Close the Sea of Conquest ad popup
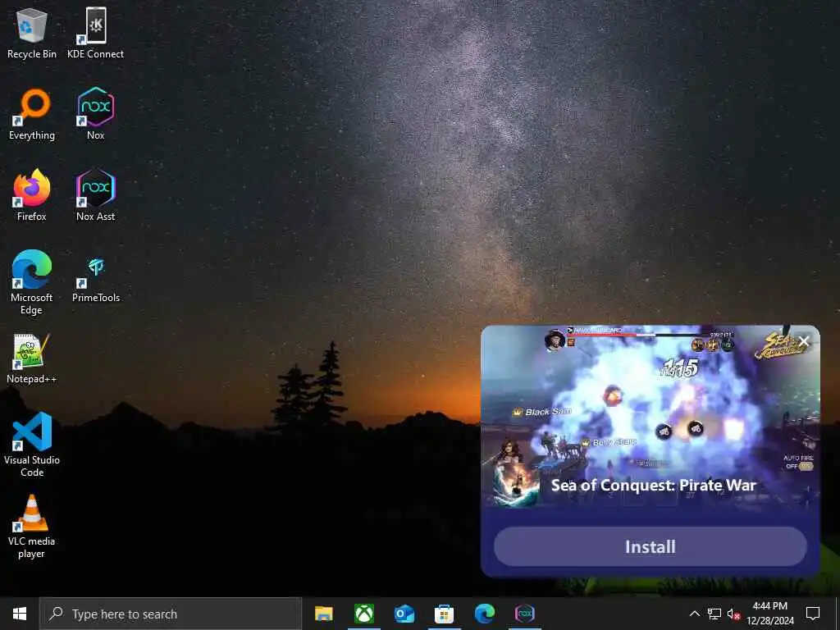The height and width of the screenshot is (630, 840). [804, 341]
